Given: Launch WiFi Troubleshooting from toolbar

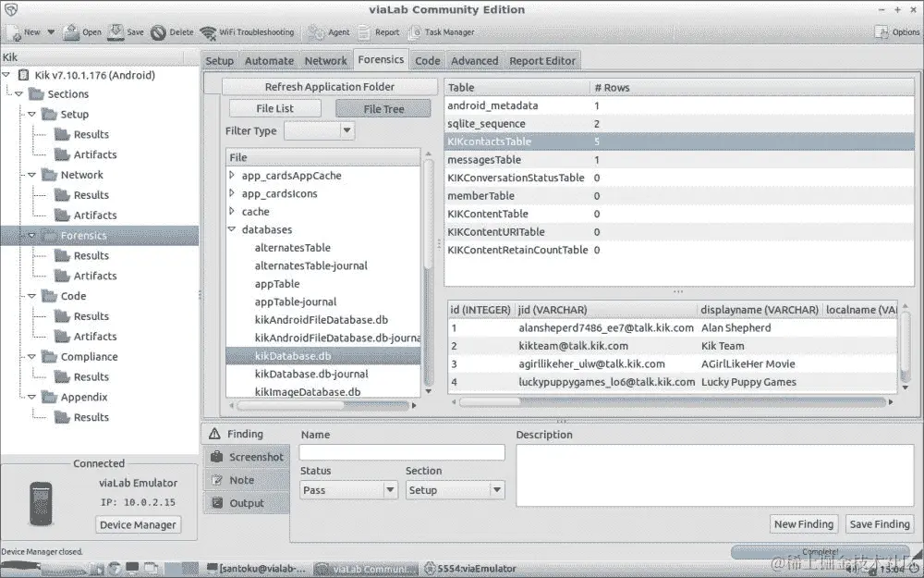Looking at the screenshot, I should coord(247,32).
